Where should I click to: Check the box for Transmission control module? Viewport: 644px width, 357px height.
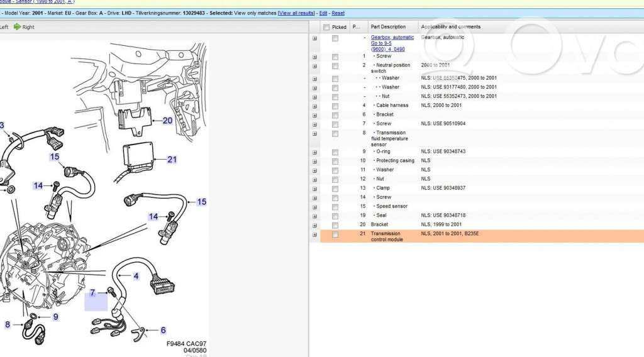point(335,234)
